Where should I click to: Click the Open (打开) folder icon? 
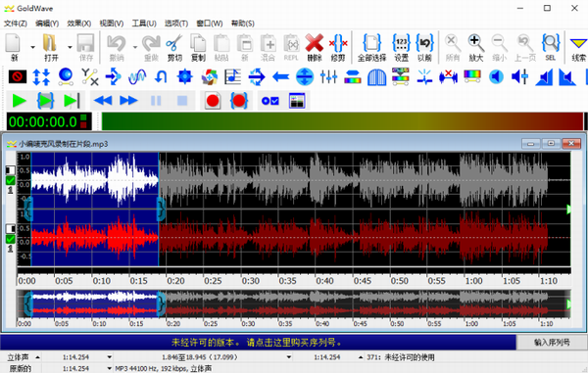coord(50,44)
